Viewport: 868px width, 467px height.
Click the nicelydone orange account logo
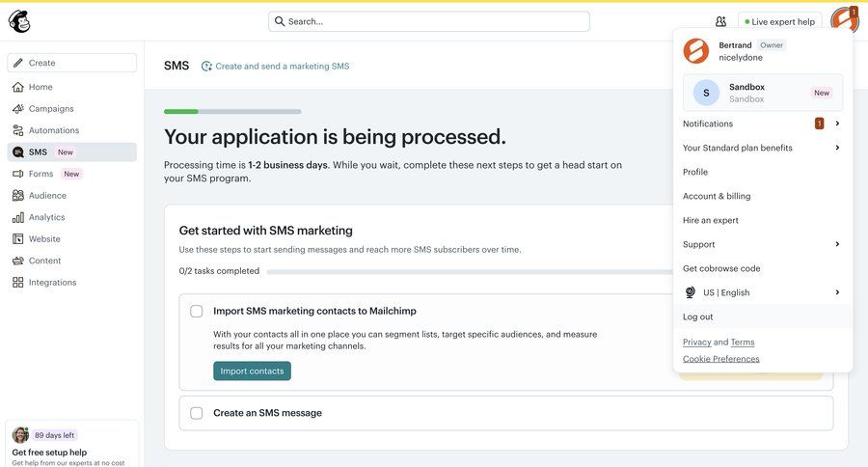[x=695, y=51]
